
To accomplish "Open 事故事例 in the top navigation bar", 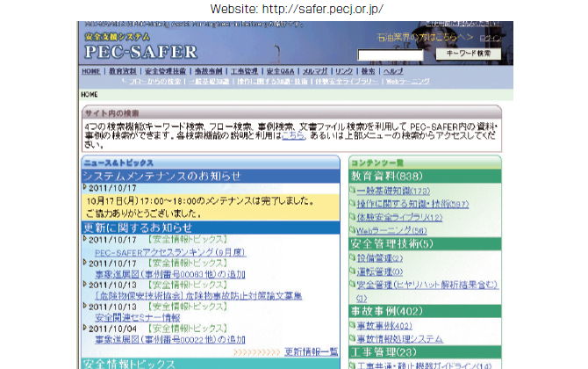I will (x=209, y=71).
